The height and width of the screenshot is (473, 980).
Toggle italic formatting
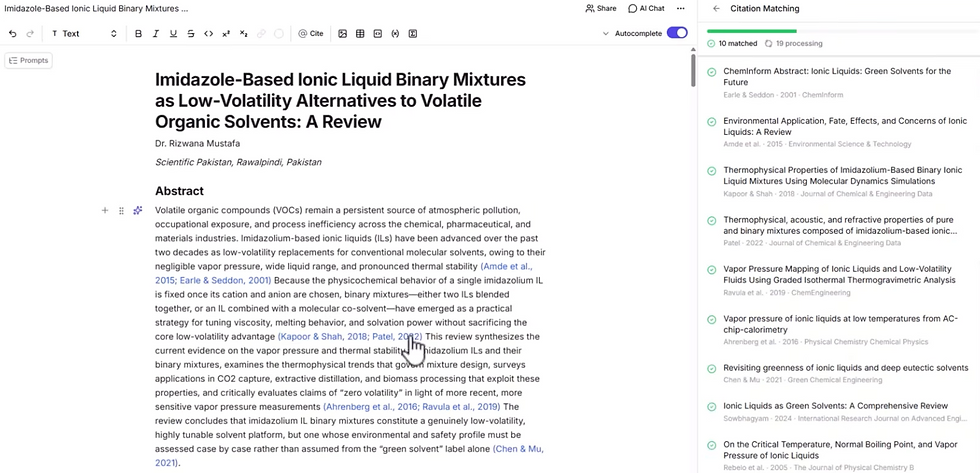tap(156, 34)
